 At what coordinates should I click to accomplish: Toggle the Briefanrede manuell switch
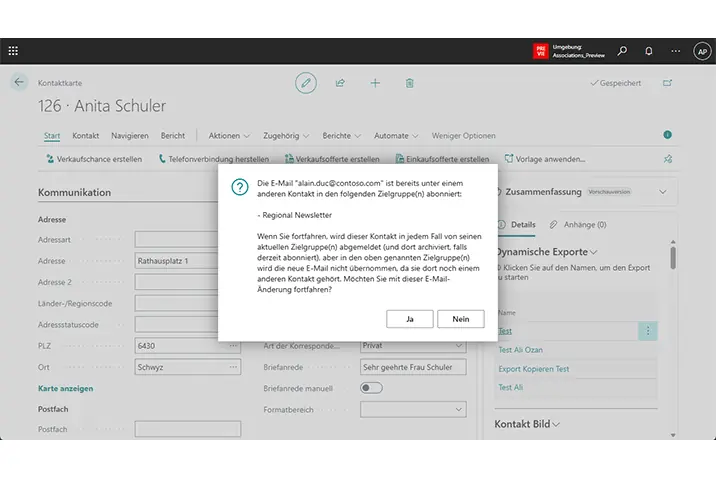click(371, 388)
